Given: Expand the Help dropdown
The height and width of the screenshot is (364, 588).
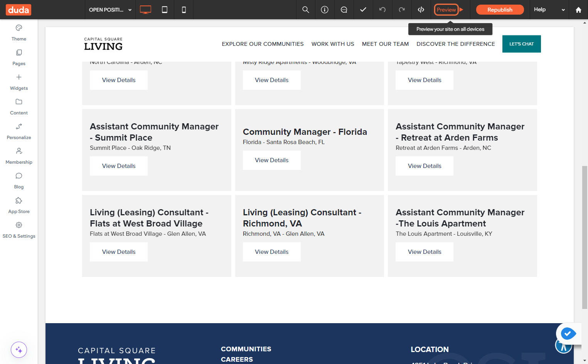Looking at the screenshot, I should click(x=549, y=10).
